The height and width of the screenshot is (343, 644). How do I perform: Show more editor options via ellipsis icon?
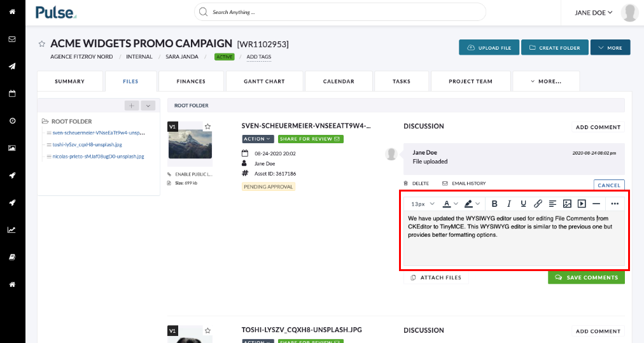[x=615, y=204]
